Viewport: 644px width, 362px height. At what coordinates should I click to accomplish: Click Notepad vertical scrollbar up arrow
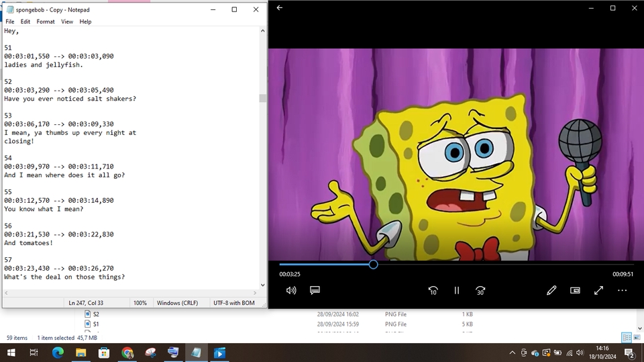[263, 31]
